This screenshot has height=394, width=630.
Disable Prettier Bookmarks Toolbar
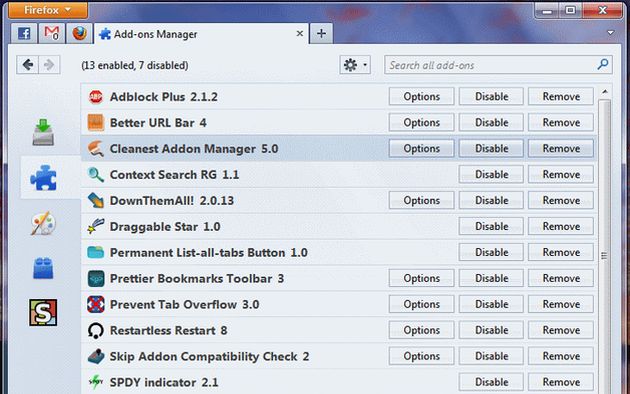[x=491, y=278]
